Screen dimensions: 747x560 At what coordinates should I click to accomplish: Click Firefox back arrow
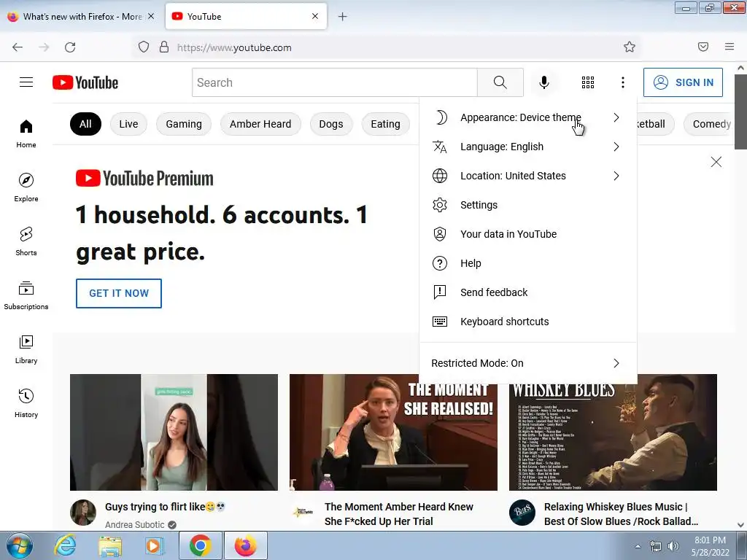coord(18,47)
